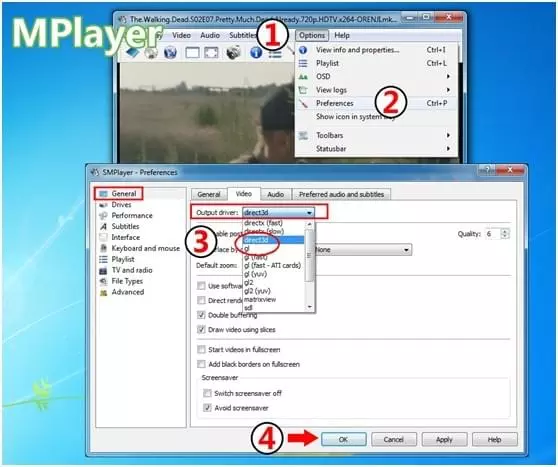Viewport: 558px width, 467px height.
Task: Enable Add black borders on fullscreen
Action: point(201,364)
